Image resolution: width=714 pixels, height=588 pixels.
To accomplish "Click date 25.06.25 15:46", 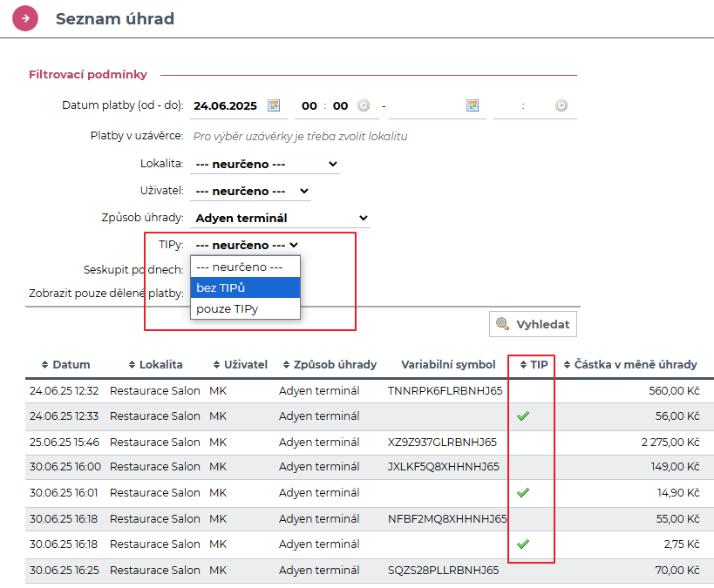I will [x=65, y=442].
